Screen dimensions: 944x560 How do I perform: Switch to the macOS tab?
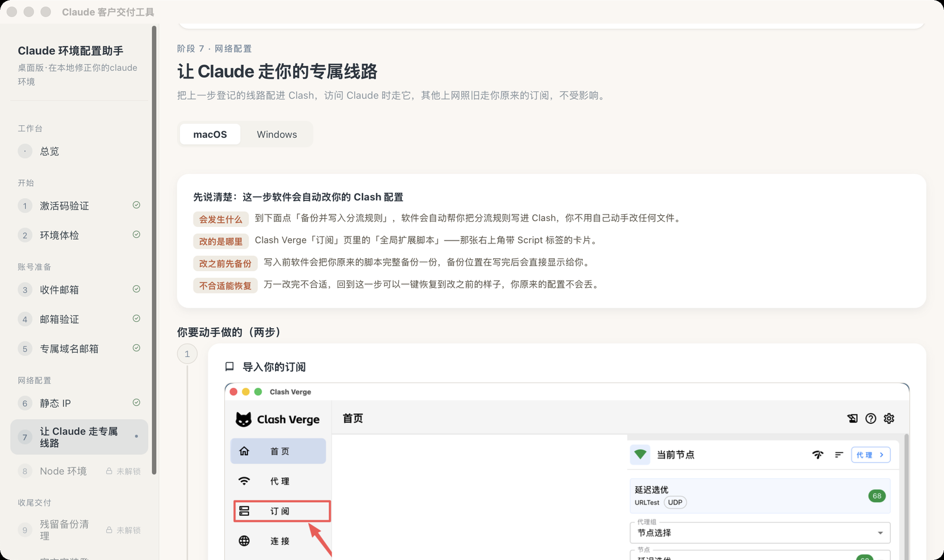(210, 134)
